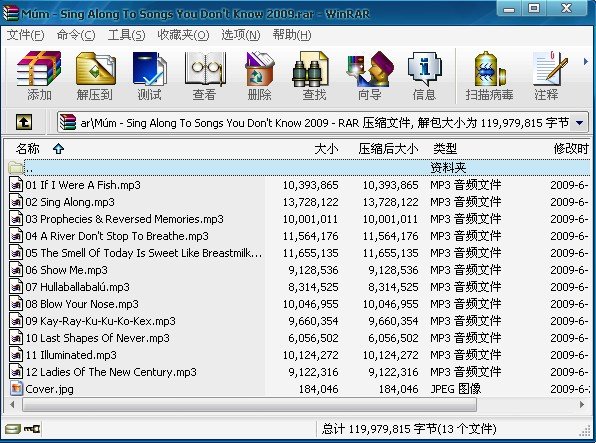
Task: Show archive 信息 (Info)
Action: (x=424, y=76)
